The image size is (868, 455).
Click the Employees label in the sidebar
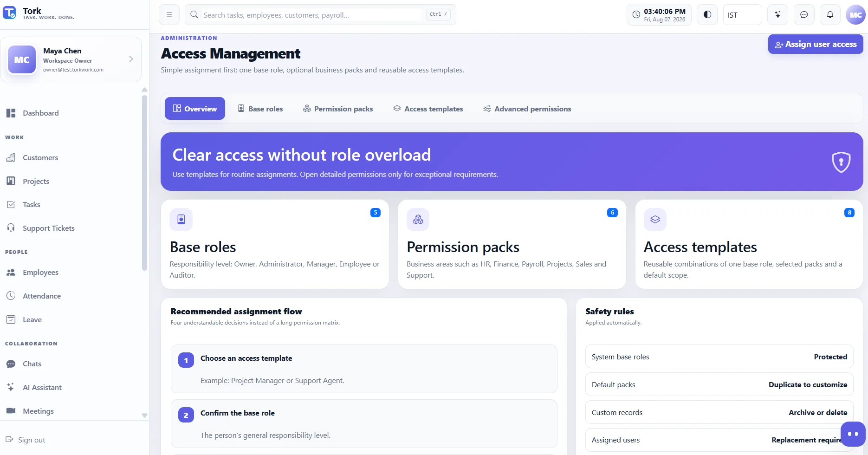click(40, 272)
